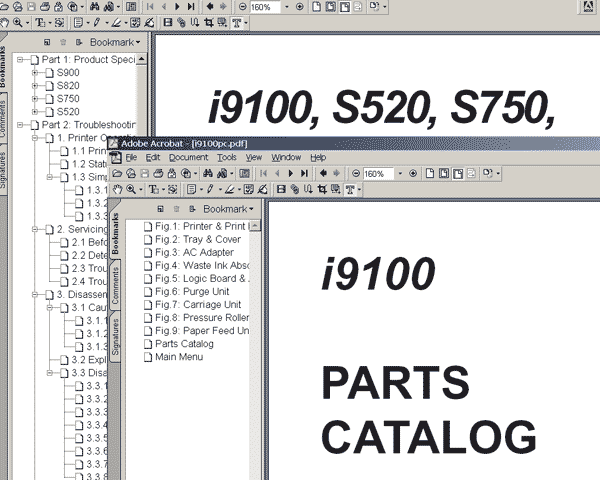Toggle Actual Size view in front window

430,174
